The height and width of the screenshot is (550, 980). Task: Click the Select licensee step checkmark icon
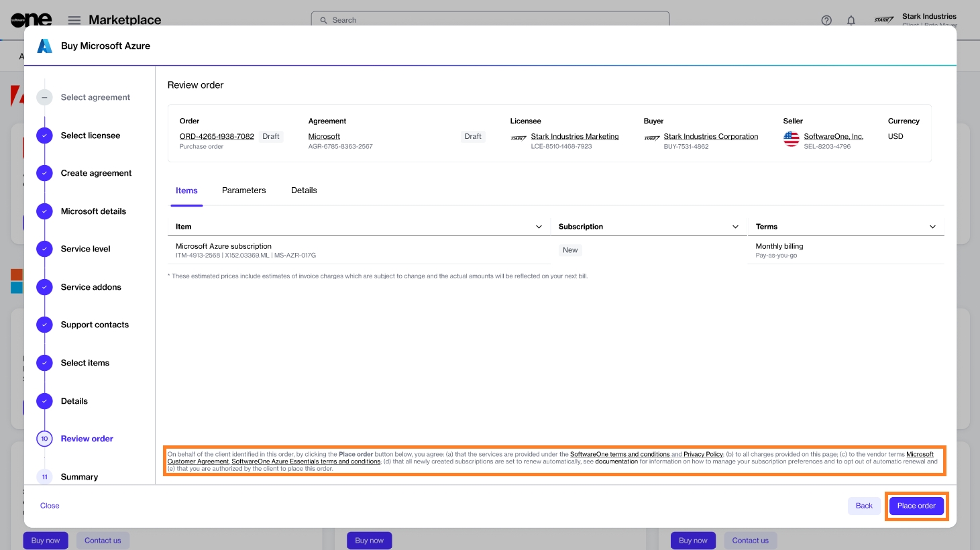pyautogui.click(x=44, y=135)
